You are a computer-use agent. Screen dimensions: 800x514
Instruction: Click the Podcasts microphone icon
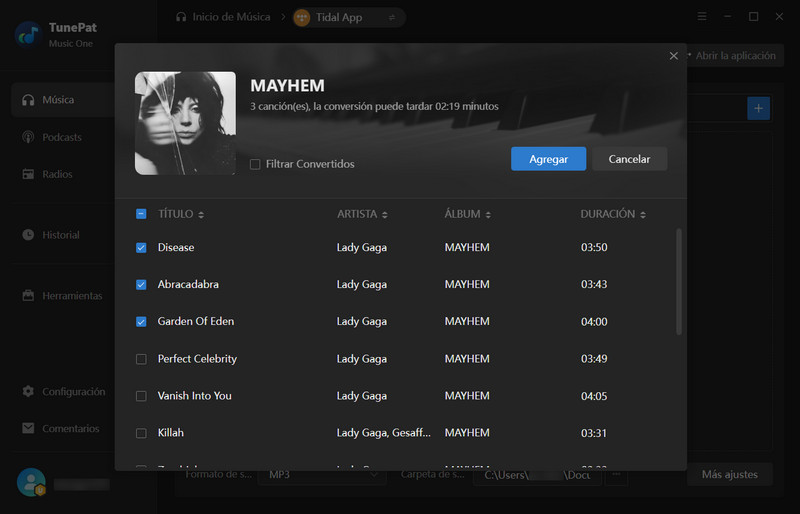coord(28,137)
